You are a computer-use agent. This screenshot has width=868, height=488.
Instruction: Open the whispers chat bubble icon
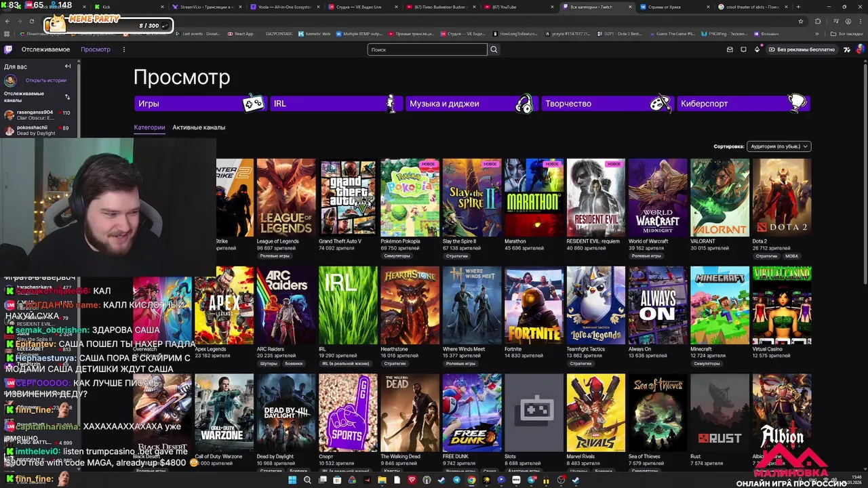click(743, 49)
